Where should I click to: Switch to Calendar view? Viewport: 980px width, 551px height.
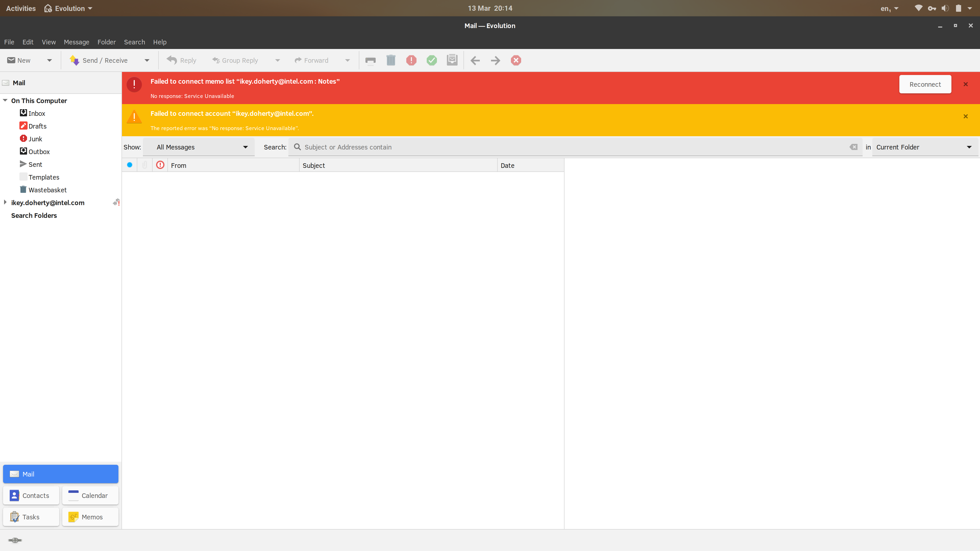coord(90,495)
